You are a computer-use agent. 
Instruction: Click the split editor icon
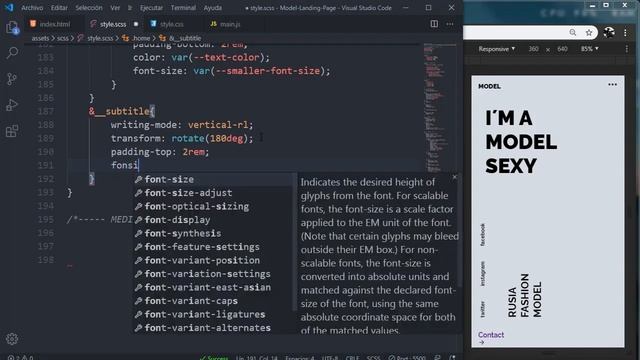tap(434, 24)
